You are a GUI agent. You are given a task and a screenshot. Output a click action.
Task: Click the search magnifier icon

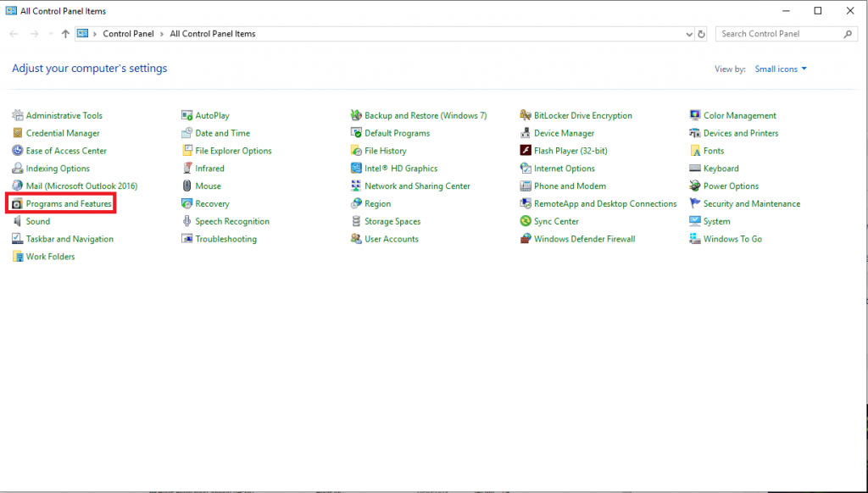(848, 34)
